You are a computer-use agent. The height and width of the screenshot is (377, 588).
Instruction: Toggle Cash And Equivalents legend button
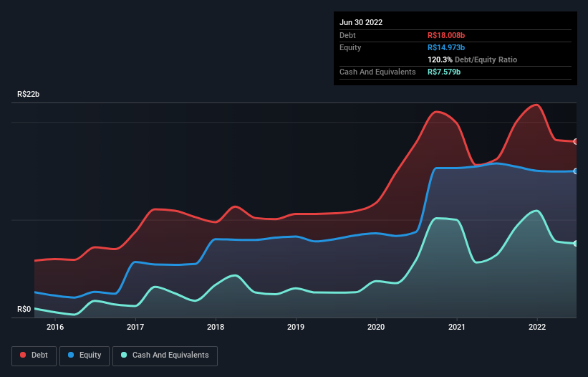tap(165, 355)
